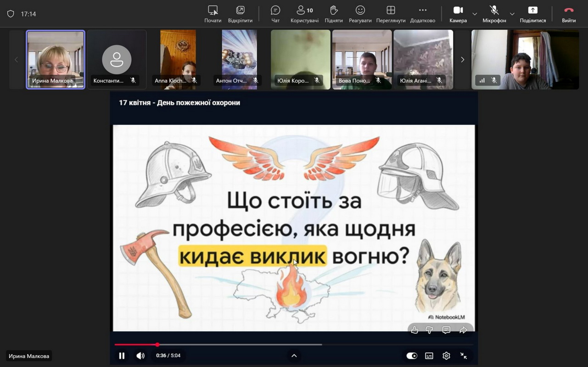This screenshot has height=367, width=588.
Task: Toggle the Камера on or off
Action: (x=458, y=14)
